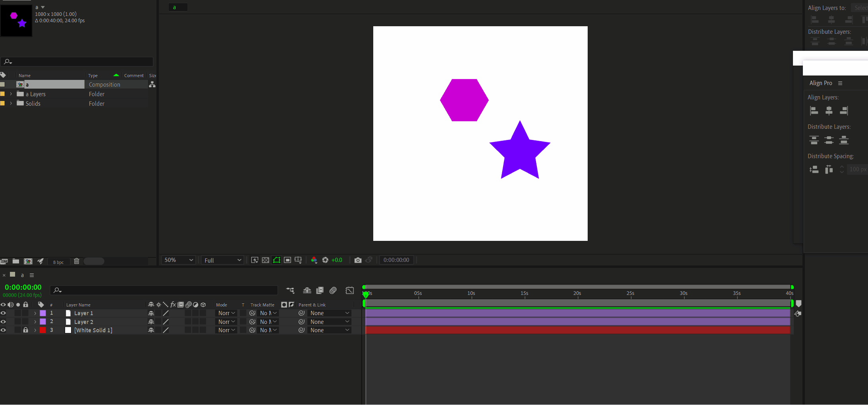Image resolution: width=868 pixels, height=405 pixels.
Task: Toggle the shy switch for Layer 1
Action: pyautogui.click(x=151, y=313)
